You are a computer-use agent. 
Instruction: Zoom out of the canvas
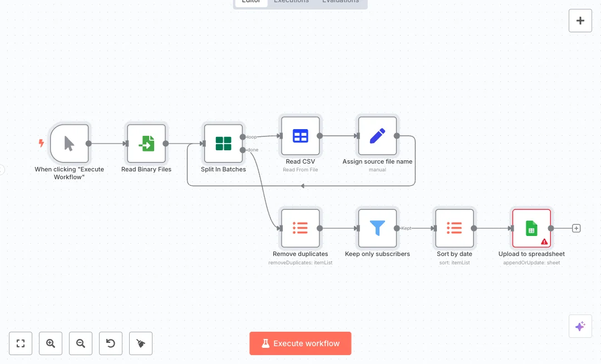(x=81, y=343)
